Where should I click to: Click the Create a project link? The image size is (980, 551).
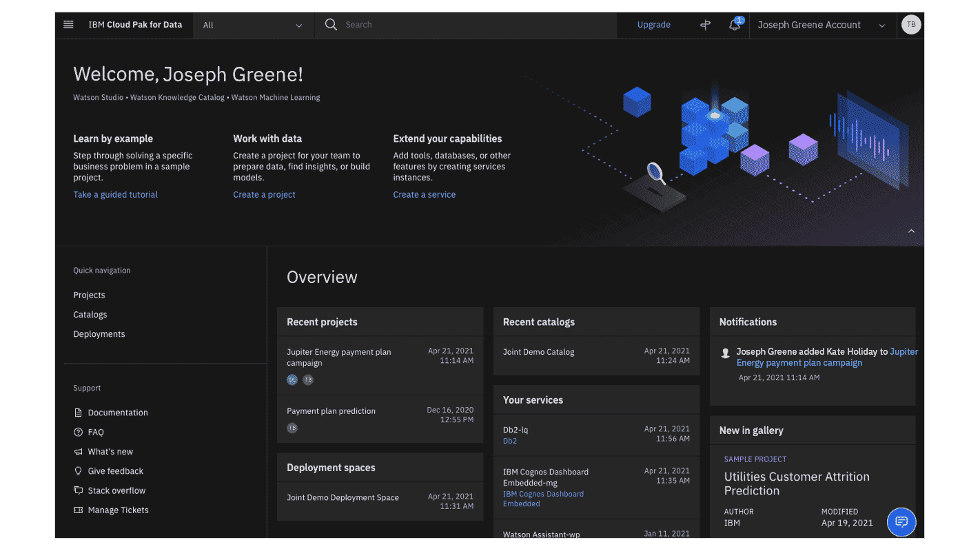pos(264,194)
